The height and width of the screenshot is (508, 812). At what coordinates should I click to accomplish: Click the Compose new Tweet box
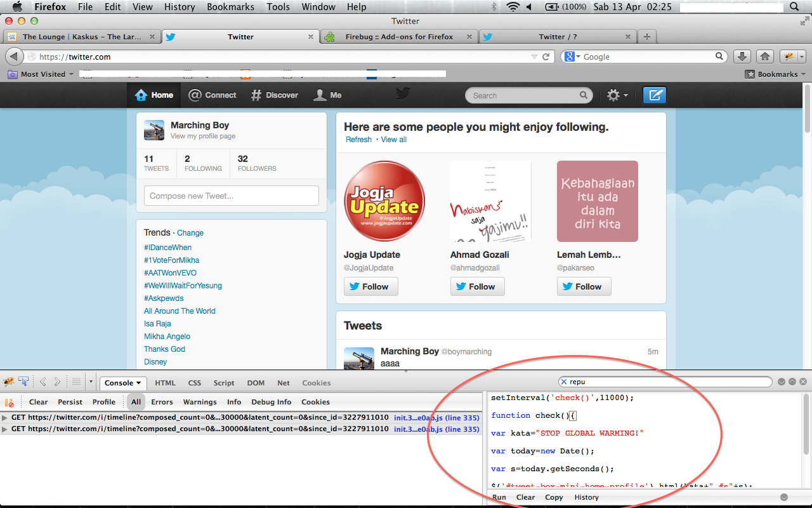(232, 196)
